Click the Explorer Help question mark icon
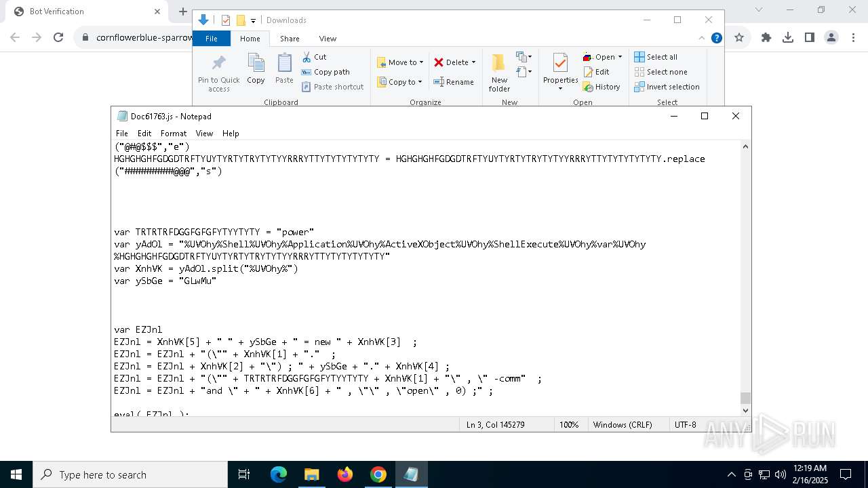Viewport: 868px width, 488px height. pyautogui.click(x=716, y=38)
